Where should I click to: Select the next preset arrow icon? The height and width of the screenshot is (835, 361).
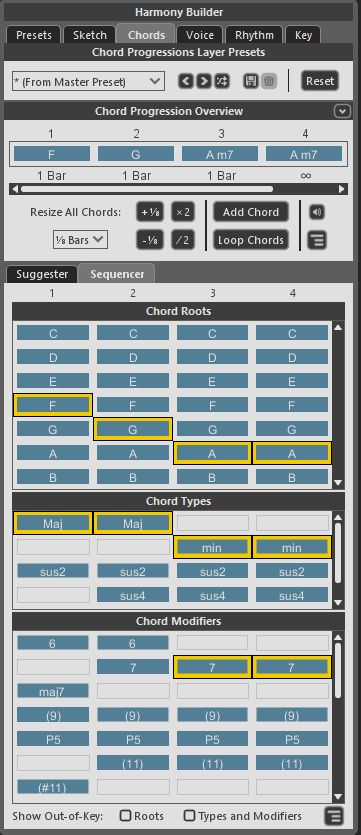click(203, 81)
